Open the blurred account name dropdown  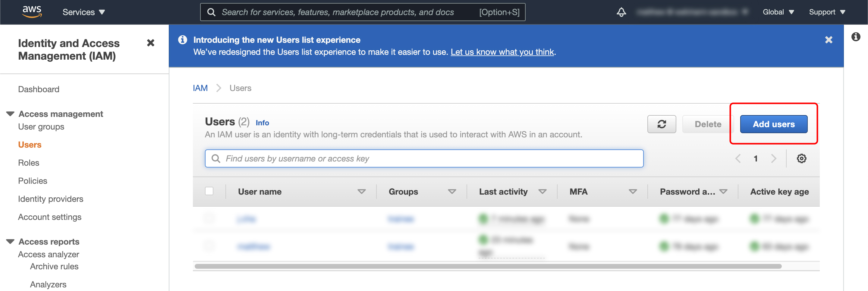coord(693,12)
